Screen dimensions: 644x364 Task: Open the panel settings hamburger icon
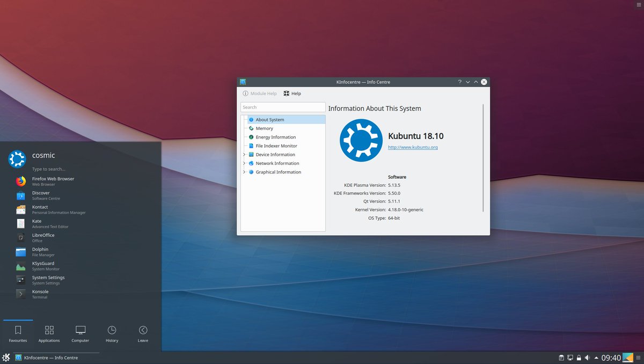(x=639, y=358)
